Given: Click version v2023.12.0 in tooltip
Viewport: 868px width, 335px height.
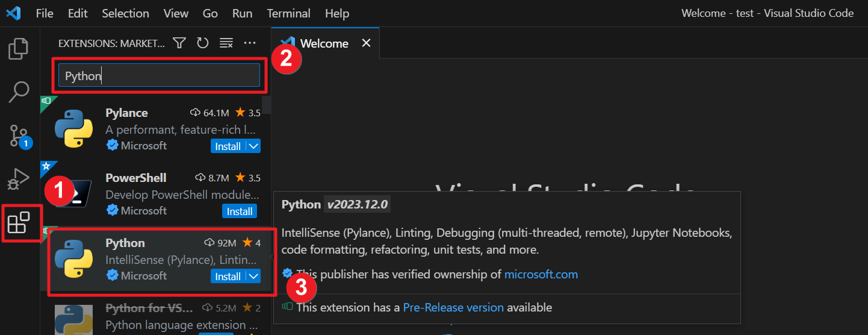Looking at the screenshot, I should [x=358, y=204].
